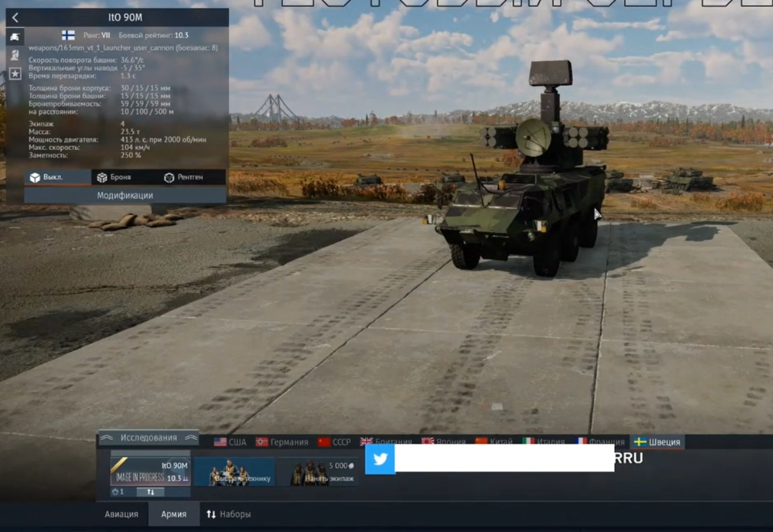Click the weapons launcher name line

[x=123, y=48]
